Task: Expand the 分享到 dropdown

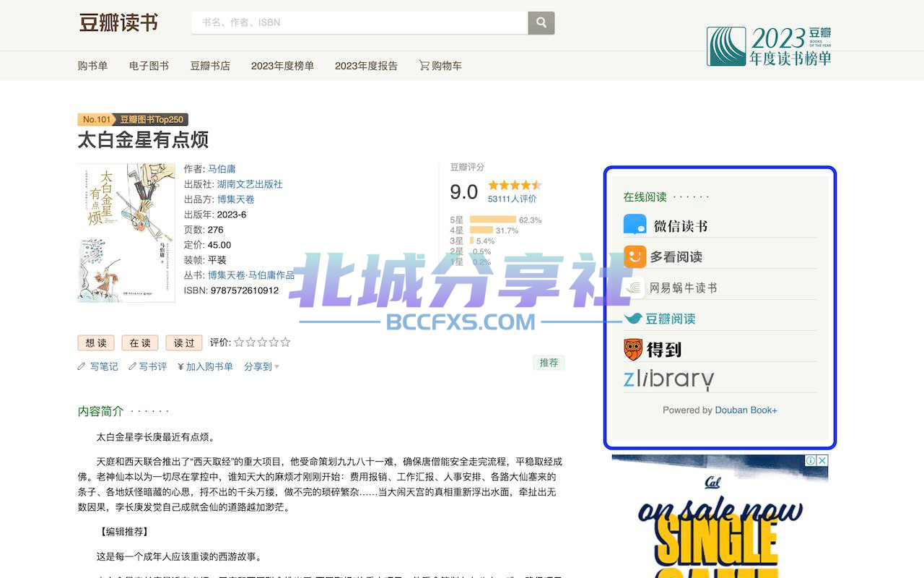Action: click(261, 367)
